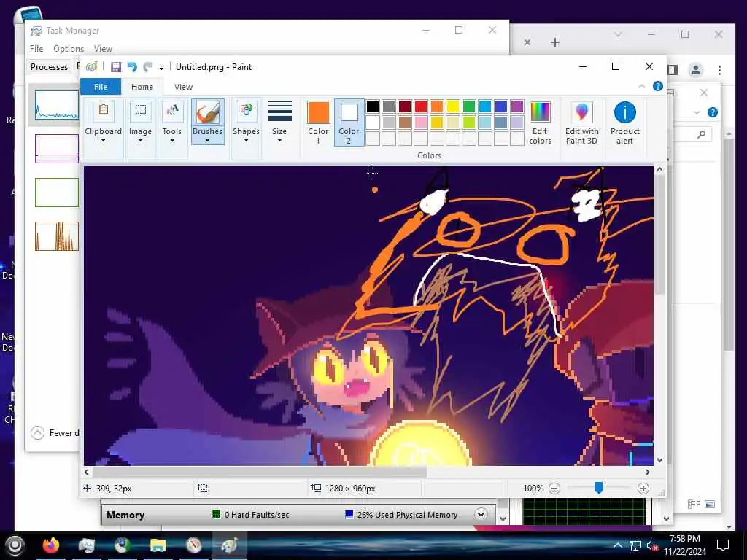This screenshot has width=747, height=560.
Task: Click the Paint taskbar icon
Action: 229,545
